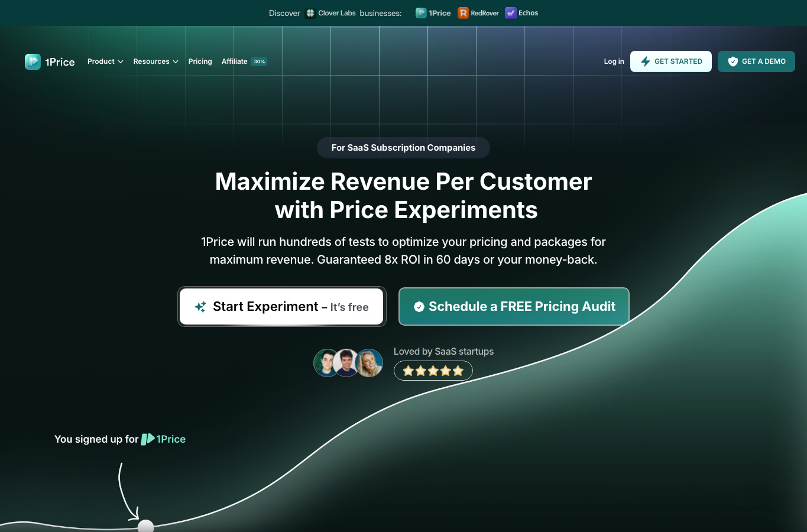Click the five-star rating badge
Image resolution: width=807 pixels, height=532 pixels.
(x=433, y=371)
